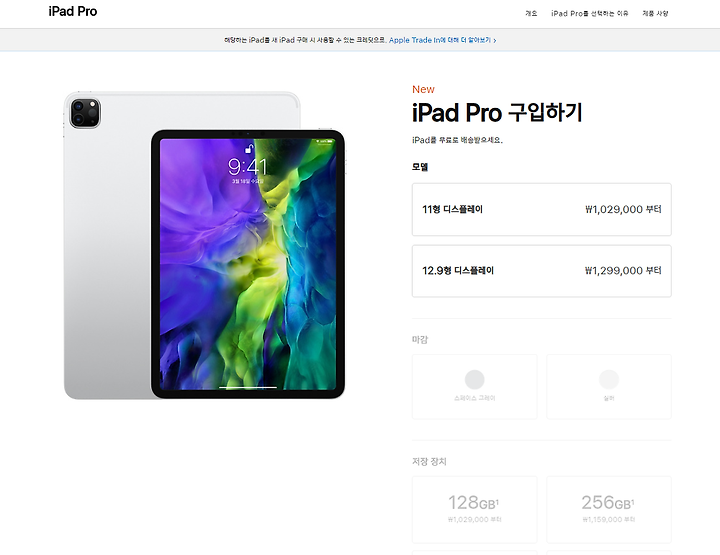Open the 개요 overview tab
Image resolution: width=720 pixels, height=555 pixels.
pyautogui.click(x=531, y=14)
